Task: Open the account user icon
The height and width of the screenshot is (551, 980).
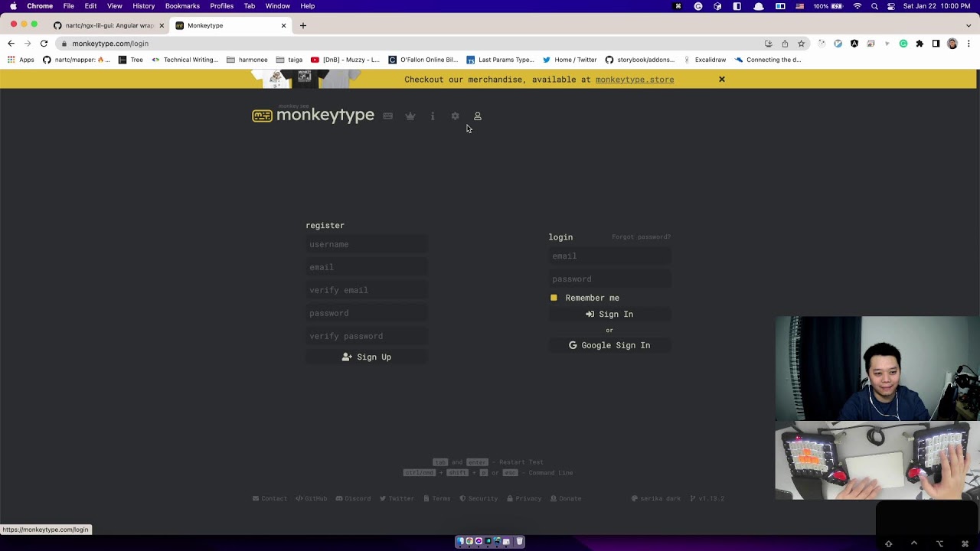Action: coord(478,116)
